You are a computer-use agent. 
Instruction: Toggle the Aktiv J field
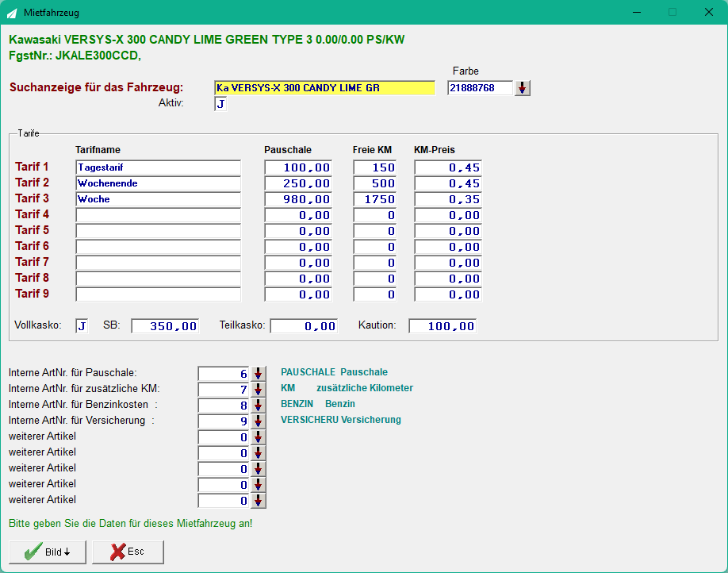220,104
